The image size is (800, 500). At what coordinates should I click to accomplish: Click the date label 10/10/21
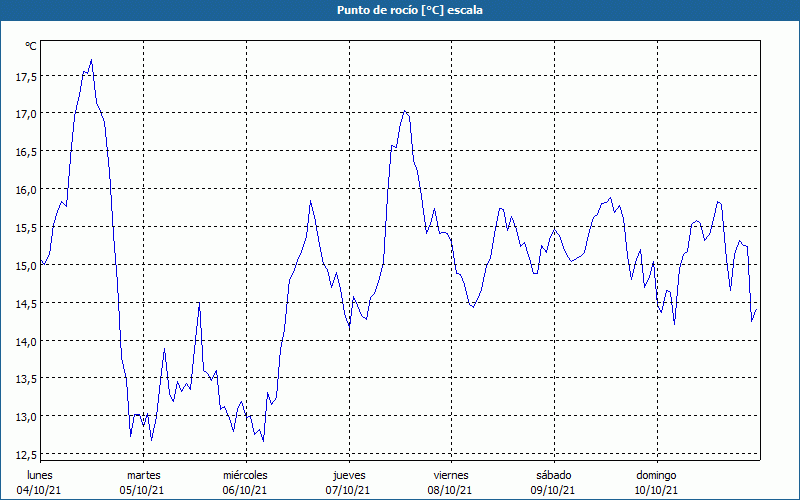(656, 490)
